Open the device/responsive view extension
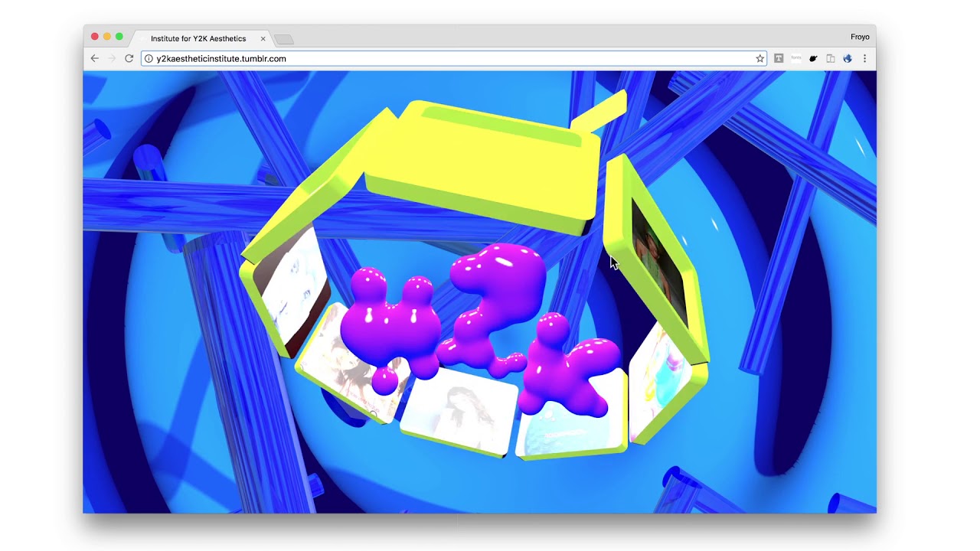 coord(831,58)
